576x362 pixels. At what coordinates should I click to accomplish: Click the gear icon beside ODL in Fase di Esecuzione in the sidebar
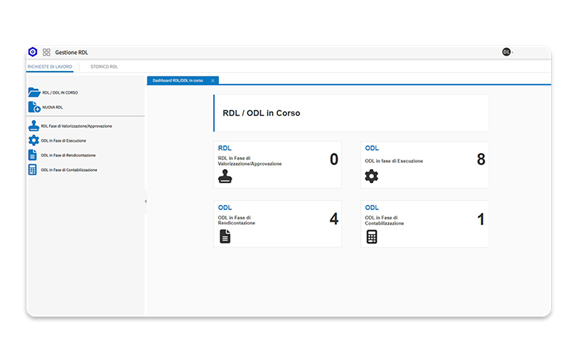point(33,140)
